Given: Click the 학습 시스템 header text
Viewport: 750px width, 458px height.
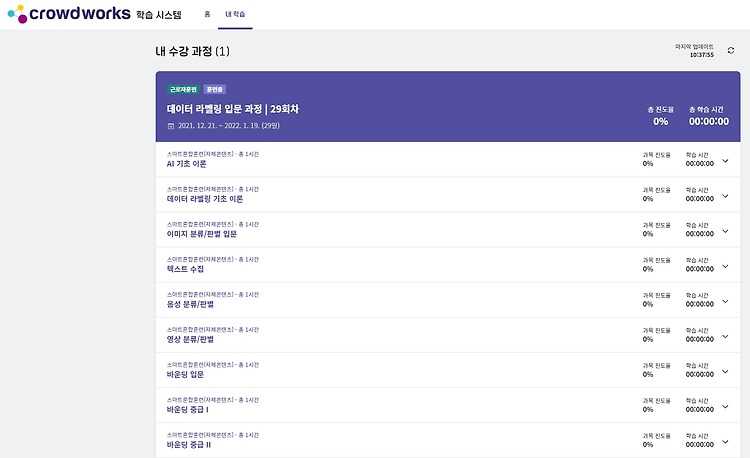Looking at the screenshot, I should coord(159,15).
